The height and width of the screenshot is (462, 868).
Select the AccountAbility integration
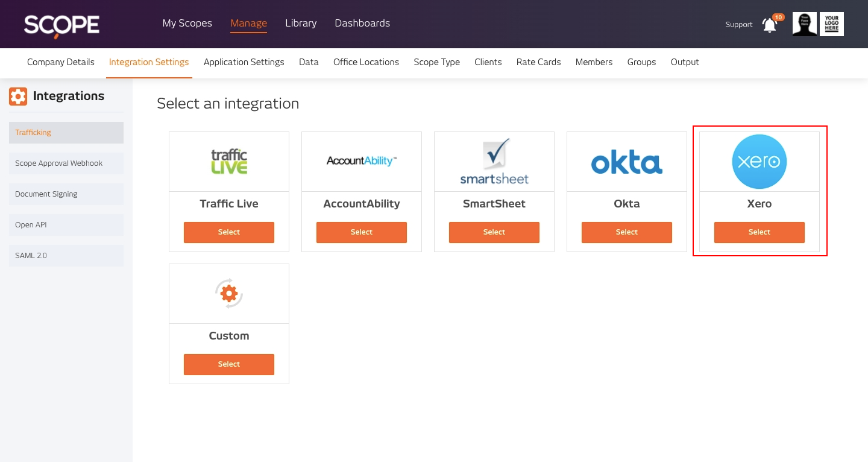coord(362,232)
